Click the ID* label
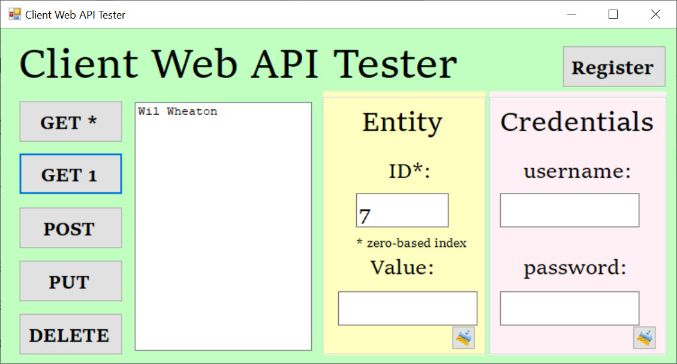The image size is (677, 364). 409,171
